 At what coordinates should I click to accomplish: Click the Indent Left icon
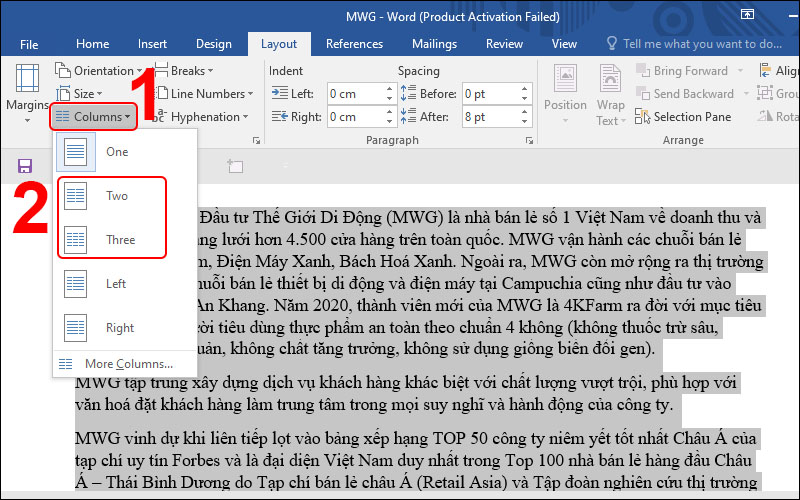(280, 93)
